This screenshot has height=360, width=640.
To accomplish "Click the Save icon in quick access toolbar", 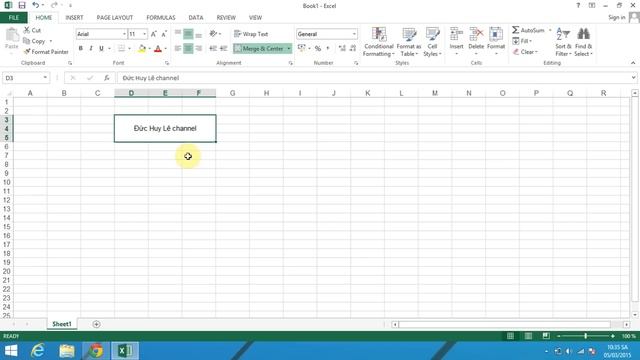I will coord(22,5).
